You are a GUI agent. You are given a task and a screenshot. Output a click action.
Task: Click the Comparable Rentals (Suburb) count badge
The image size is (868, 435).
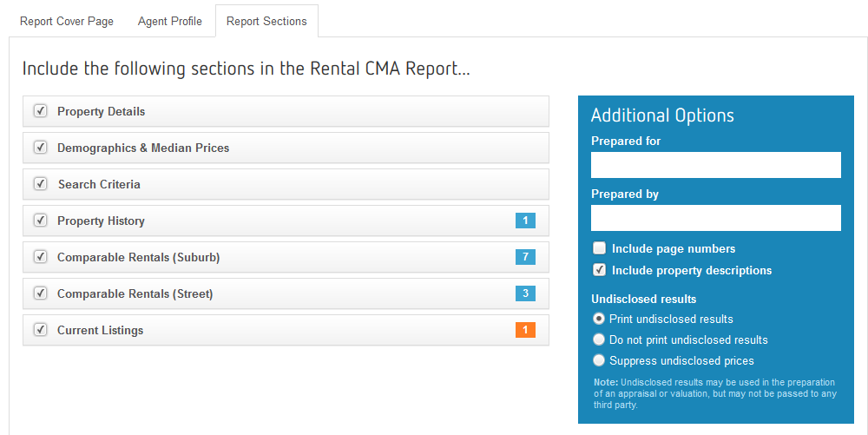525,257
